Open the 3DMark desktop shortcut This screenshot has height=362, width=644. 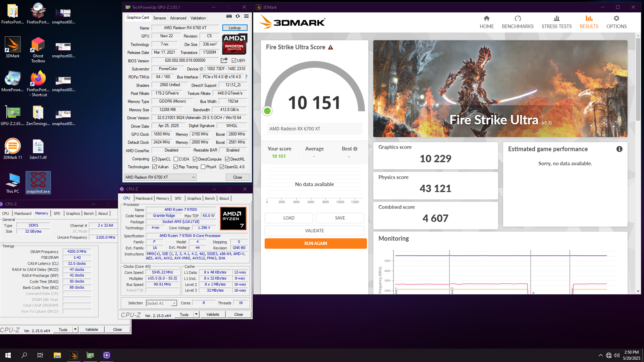coord(12,47)
